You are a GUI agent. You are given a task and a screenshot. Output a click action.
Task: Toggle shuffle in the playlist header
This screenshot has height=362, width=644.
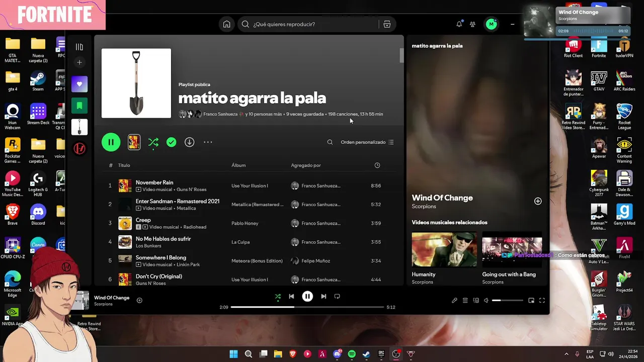153,142
